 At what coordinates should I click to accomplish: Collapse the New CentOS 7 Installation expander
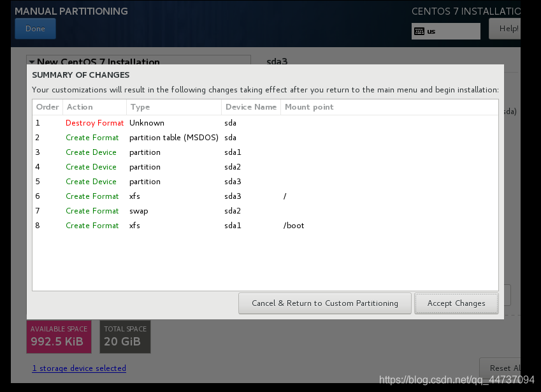tap(32, 62)
